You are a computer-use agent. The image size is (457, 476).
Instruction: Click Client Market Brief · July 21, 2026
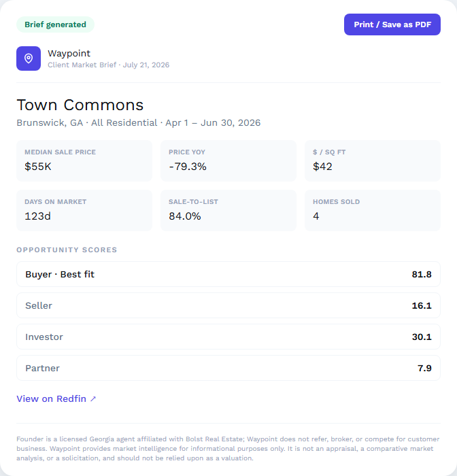[108, 65]
